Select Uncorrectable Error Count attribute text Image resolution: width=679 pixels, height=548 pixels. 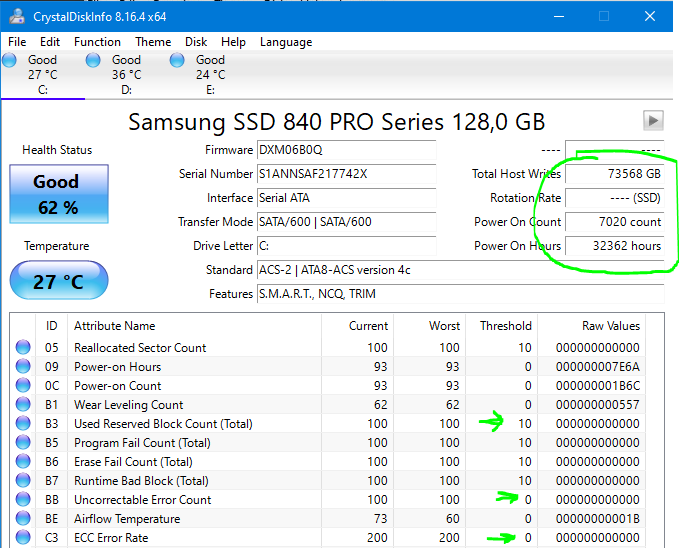click(x=142, y=500)
